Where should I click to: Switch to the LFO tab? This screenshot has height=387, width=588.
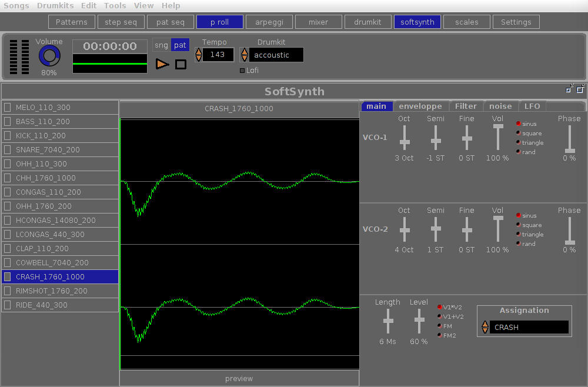coord(532,106)
